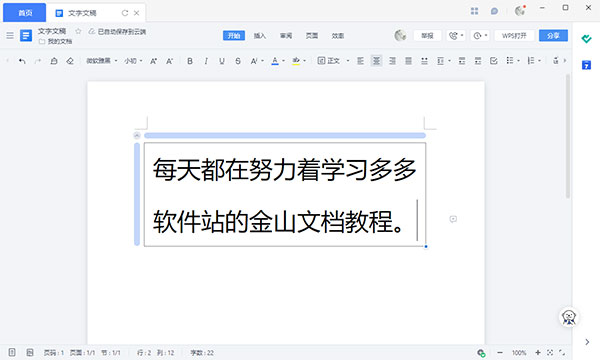Open the hamburger menu icon
Viewport: 600px width, 360px height.
(x=10, y=36)
